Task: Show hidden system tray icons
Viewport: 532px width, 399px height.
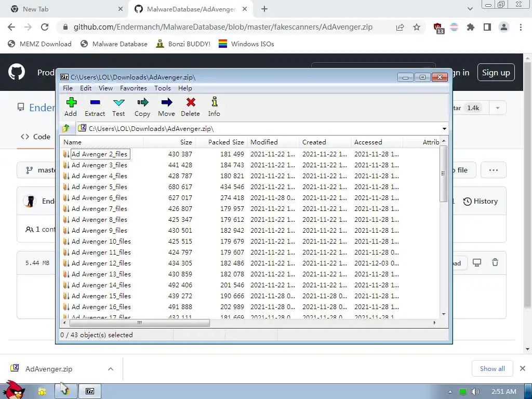Action: coord(450,392)
